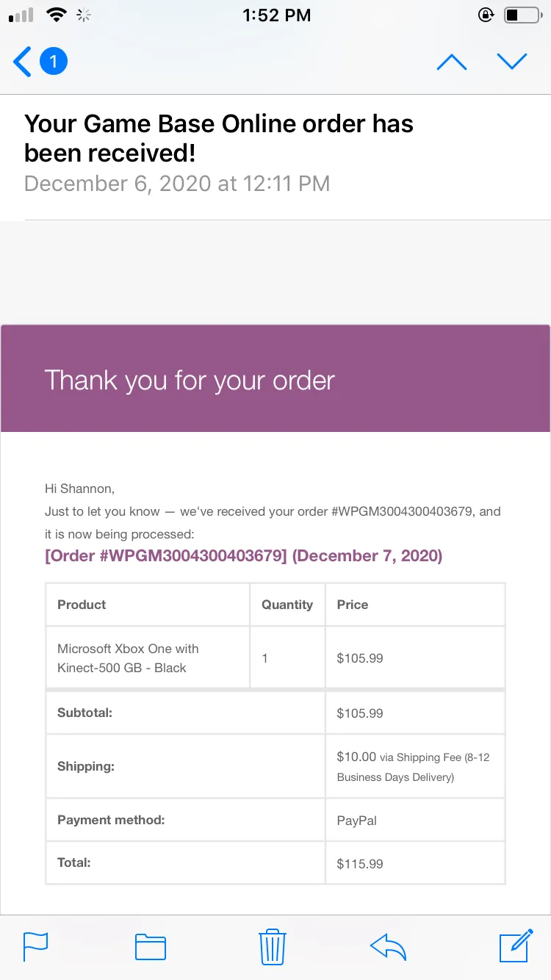
Task: Tap the PayPal payment method cell
Action: (415, 820)
